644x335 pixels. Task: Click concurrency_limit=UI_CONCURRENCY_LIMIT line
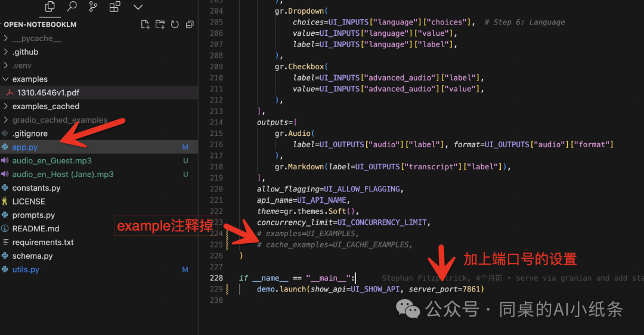(343, 222)
